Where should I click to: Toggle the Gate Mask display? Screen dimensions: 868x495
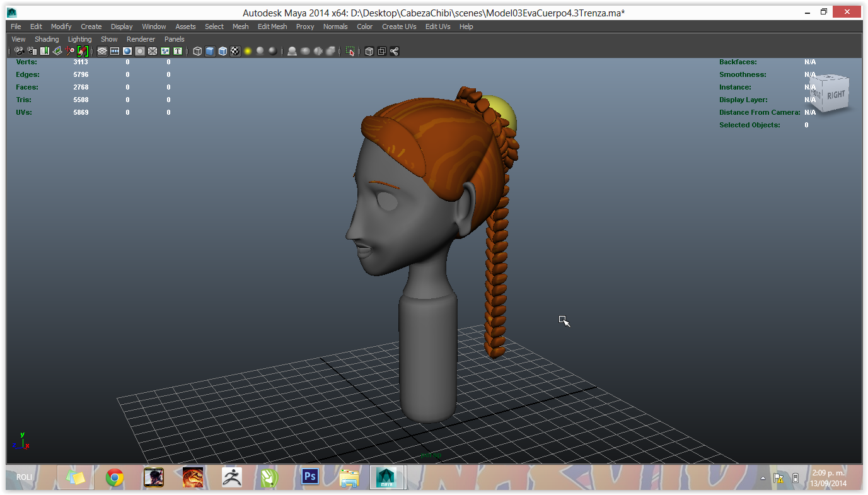point(140,51)
